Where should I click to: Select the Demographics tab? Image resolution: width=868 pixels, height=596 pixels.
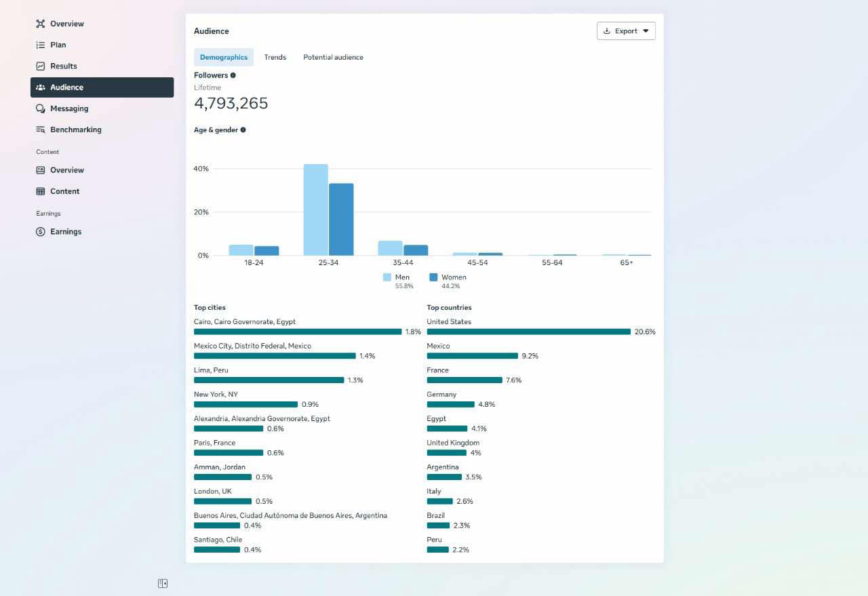pos(224,57)
